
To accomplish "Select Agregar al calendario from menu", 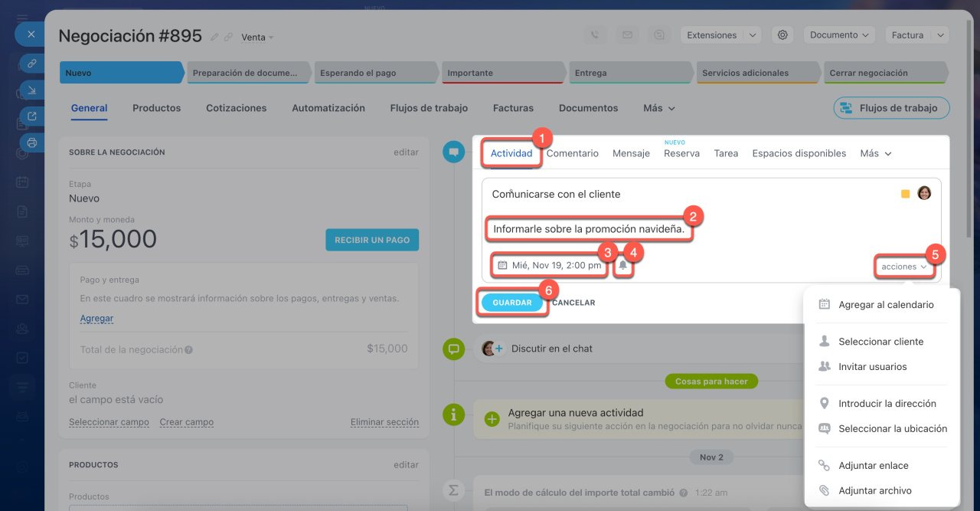I will pyautogui.click(x=886, y=305).
